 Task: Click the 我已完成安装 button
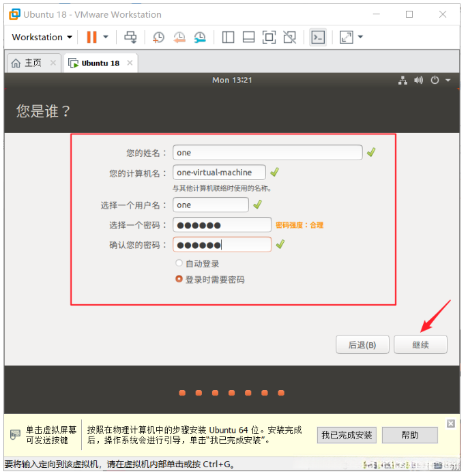pos(347,435)
